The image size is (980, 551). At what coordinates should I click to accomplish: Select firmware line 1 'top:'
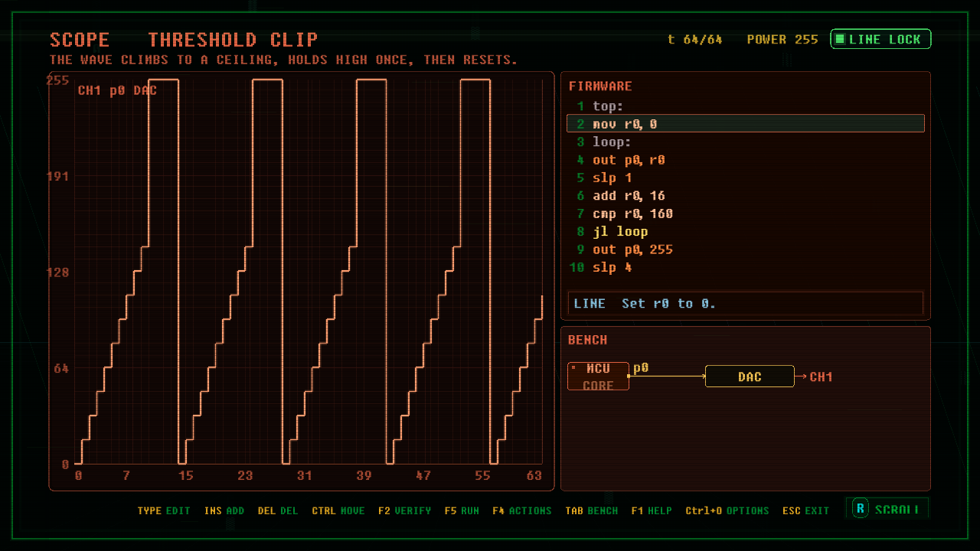(746, 106)
